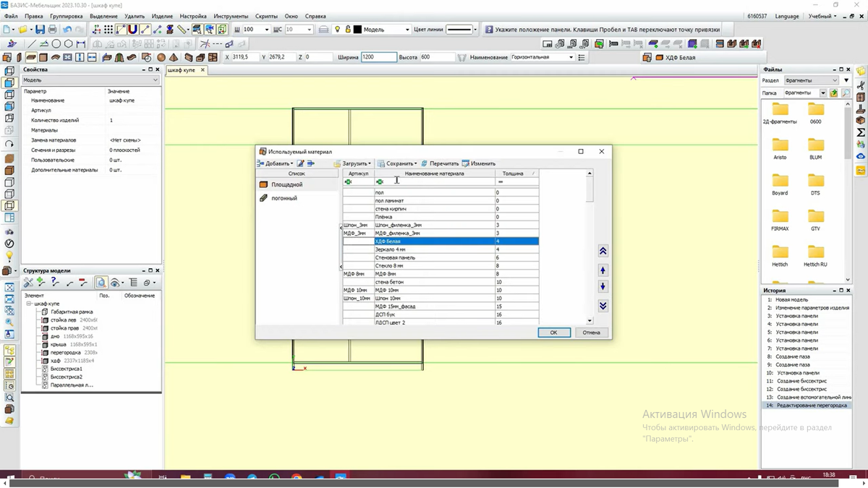Click the single up arrow move icon

click(x=603, y=270)
